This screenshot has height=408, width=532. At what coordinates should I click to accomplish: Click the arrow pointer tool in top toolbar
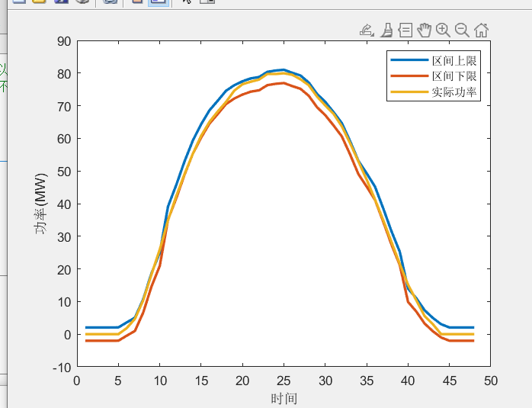pyautogui.click(x=185, y=2)
